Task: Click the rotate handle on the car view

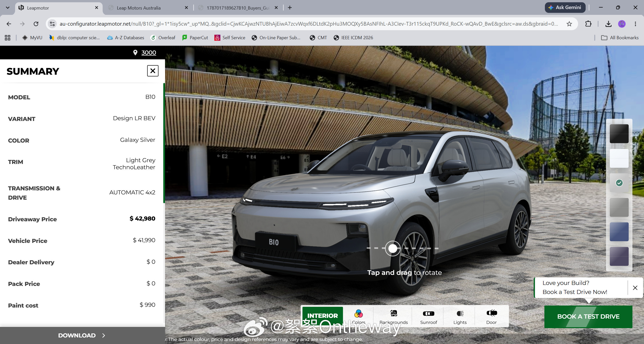Action: coord(393,248)
